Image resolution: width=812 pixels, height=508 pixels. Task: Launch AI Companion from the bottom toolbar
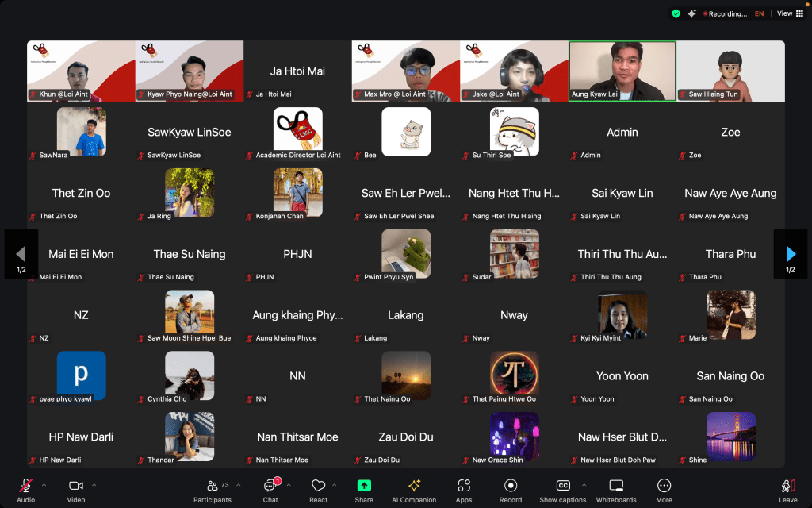coord(413,491)
